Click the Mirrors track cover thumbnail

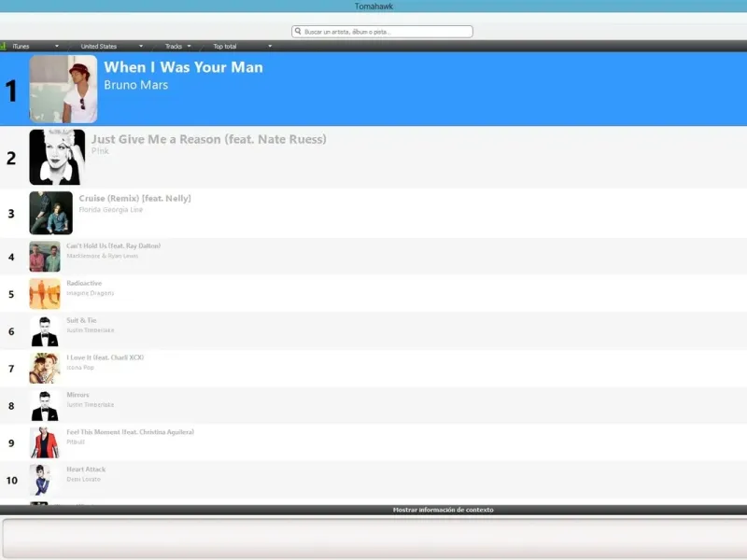point(45,405)
